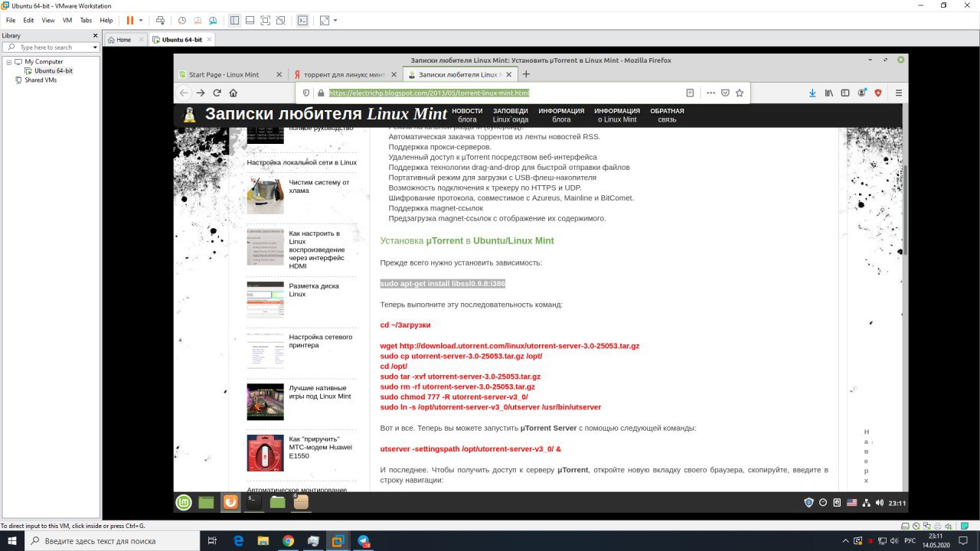The image size is (980, 551).
Task: Close the Library panel
Action: click(96, 35)
